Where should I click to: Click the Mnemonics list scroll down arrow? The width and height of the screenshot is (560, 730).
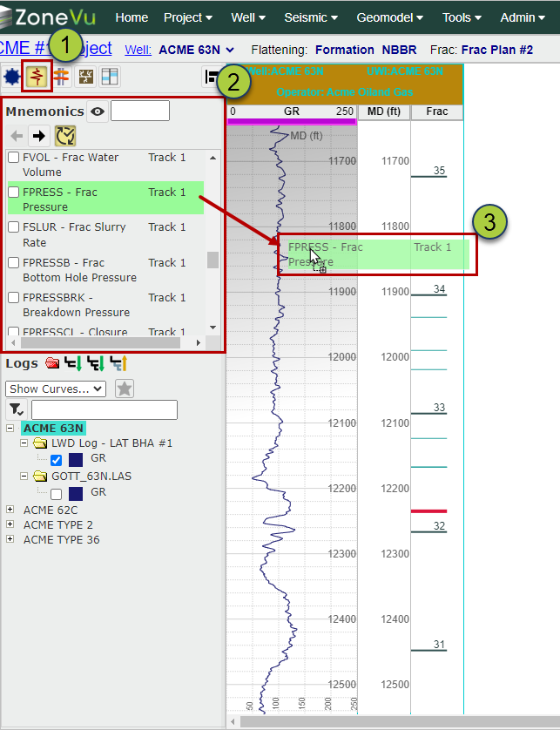[x=213, y=328]
